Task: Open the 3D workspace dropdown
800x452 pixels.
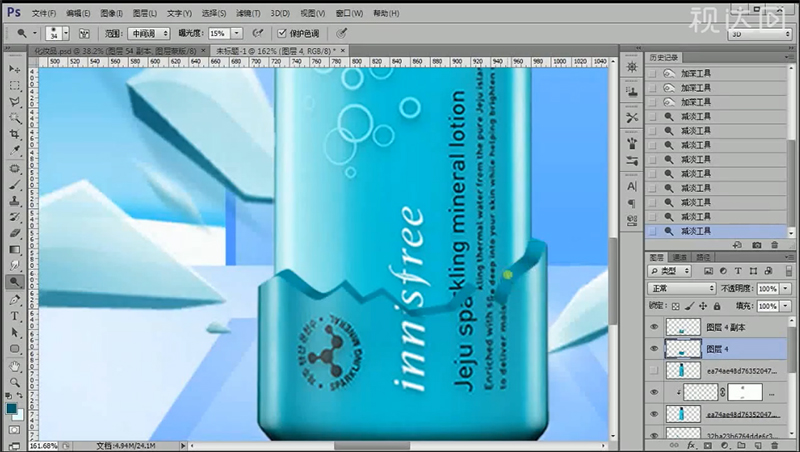Action: [759, 34]
